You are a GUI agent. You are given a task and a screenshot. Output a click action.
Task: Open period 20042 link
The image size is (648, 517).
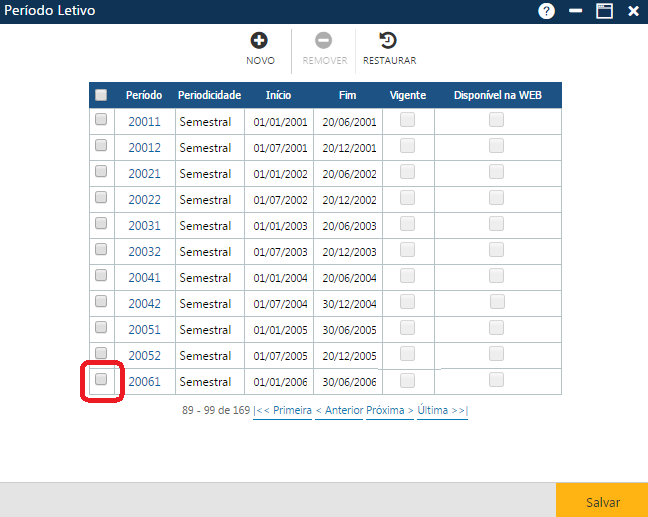click(144, 304)
